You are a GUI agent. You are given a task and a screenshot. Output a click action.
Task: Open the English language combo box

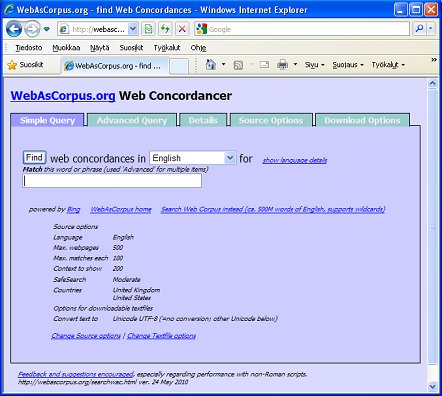coord(193,158)
